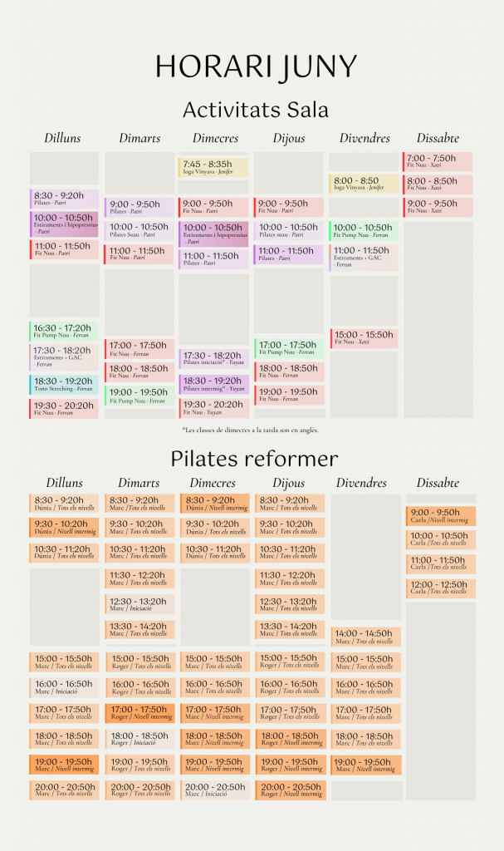
Task: Select reformer Divendres 14:00 - 14:50h Marc
Action: pyautogui.click(x=365, y=637)
